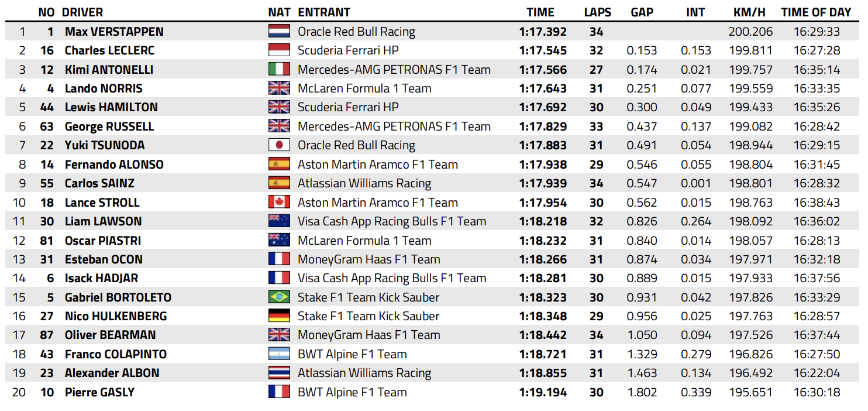Click the New Zealand flag for Liam Lawson
868x411 pixels.
(x=279, y=221)
